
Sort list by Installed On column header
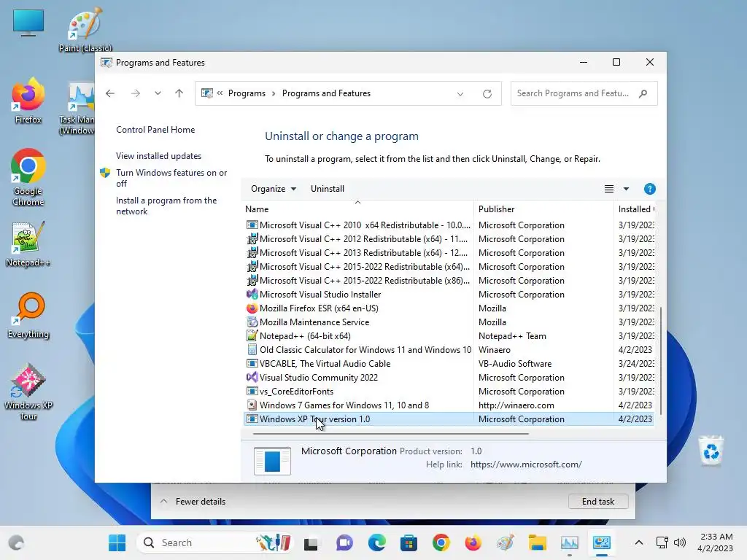[635, 209]
